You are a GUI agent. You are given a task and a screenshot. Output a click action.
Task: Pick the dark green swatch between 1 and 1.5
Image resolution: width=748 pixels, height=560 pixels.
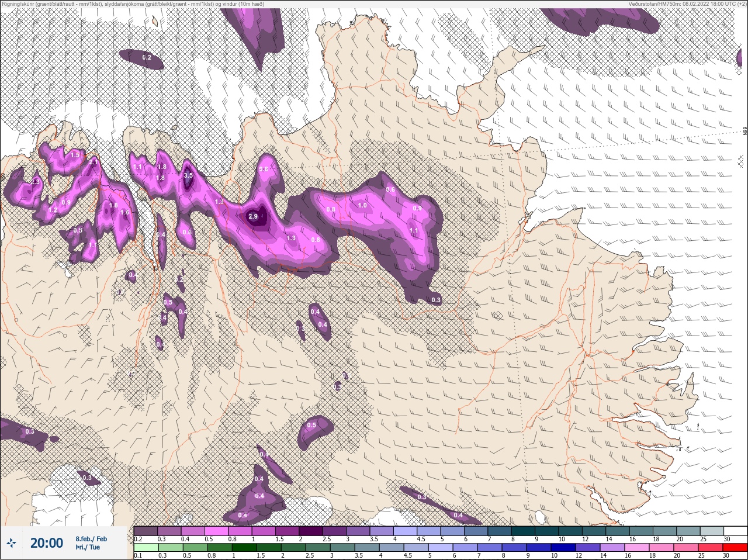coord(244,547)
